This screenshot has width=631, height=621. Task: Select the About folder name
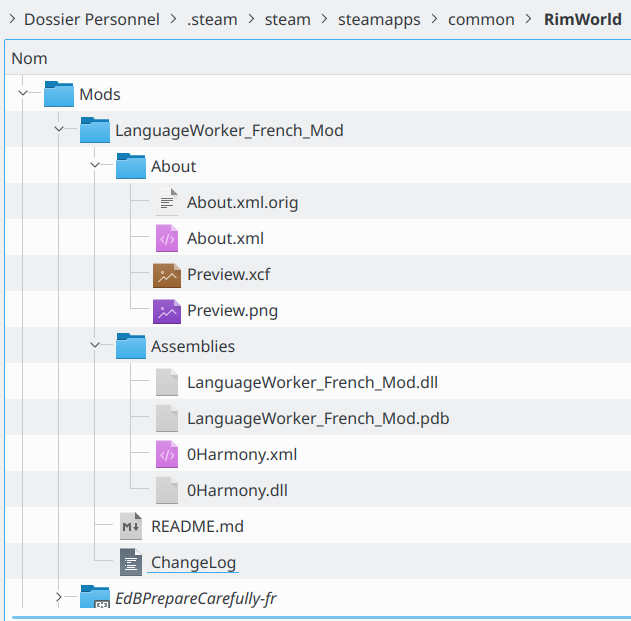pos(173,167)
